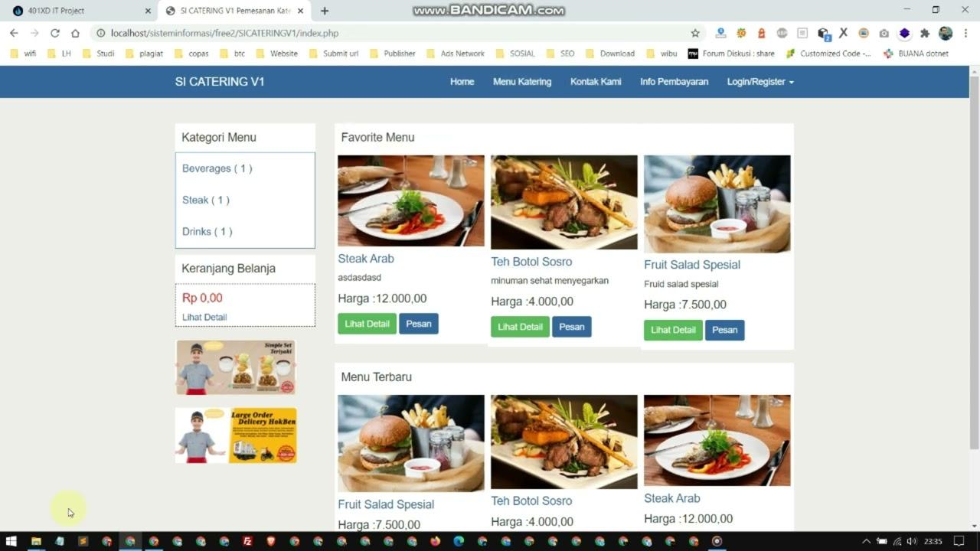This screenshot has width=980, height=551.
Task: Go back to the previous page
Action: pos(14,33)
